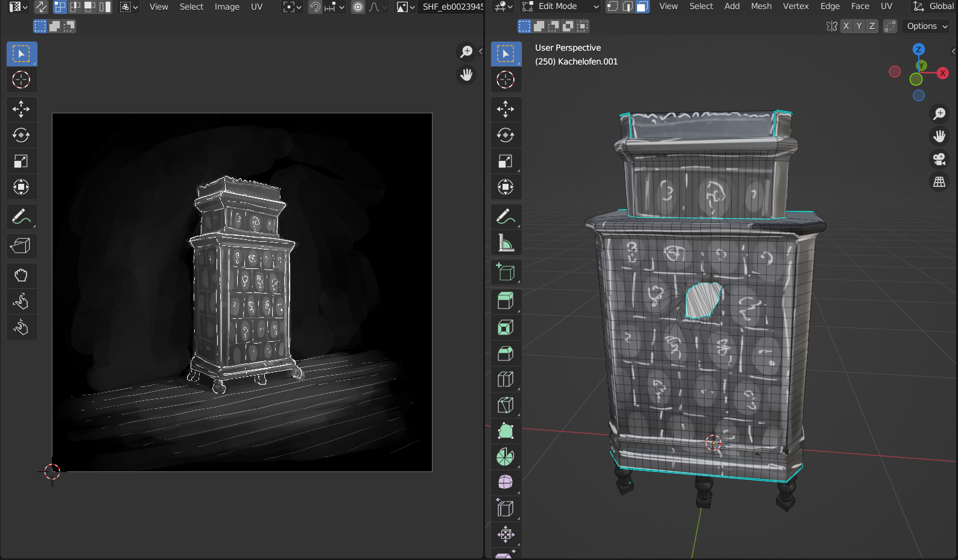Select the Grab tool in UV editor
This screenshot has height=560, width=958.
pos(21,275)
